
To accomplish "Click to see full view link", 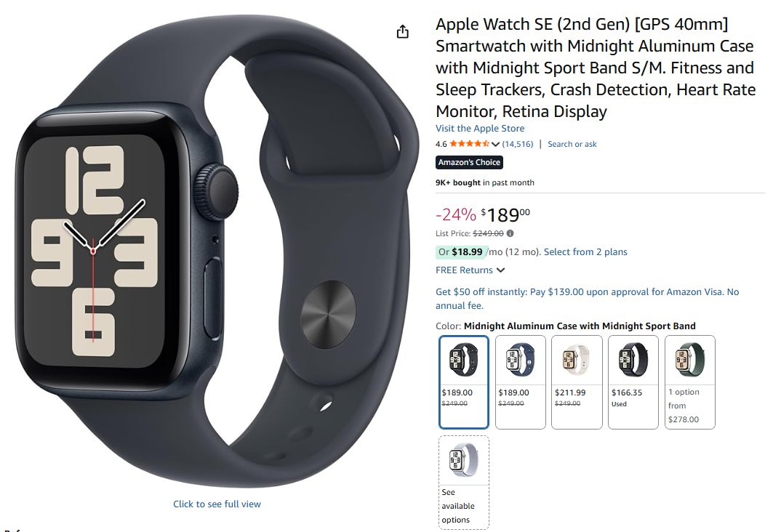I will 217,504.
